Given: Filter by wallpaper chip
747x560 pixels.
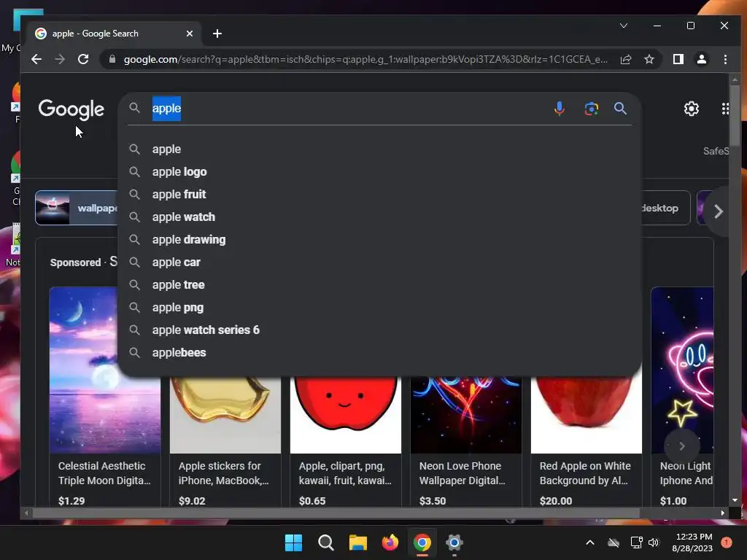Looking at the screenshot, I should (x=76, y=208).
